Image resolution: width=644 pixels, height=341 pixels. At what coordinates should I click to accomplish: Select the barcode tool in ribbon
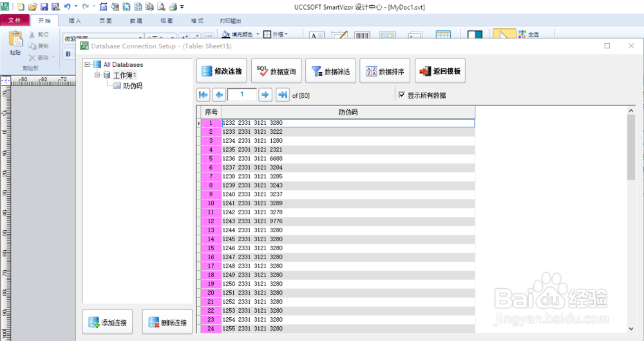pos(362,35)
